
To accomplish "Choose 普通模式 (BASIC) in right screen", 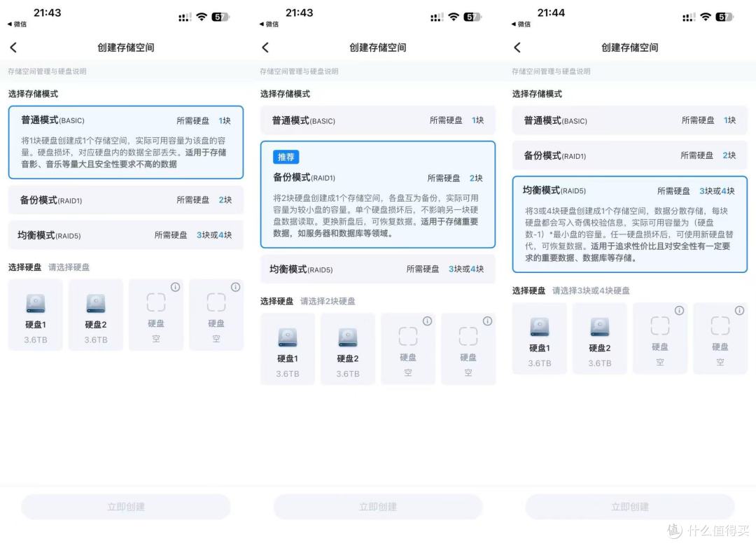I will pos(630,120).
